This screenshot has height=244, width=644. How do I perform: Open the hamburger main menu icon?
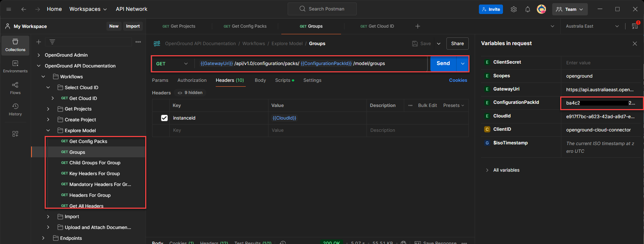point(9,9)
